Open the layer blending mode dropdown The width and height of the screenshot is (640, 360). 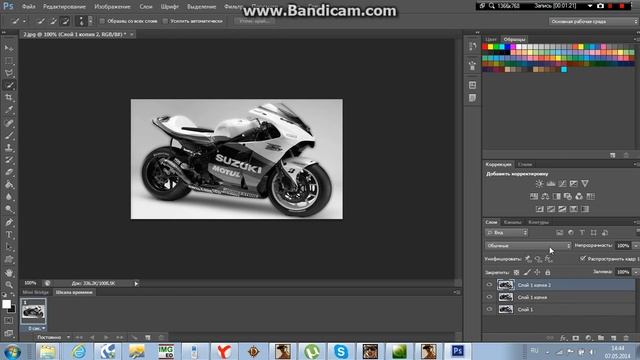[x=528, y=246]
